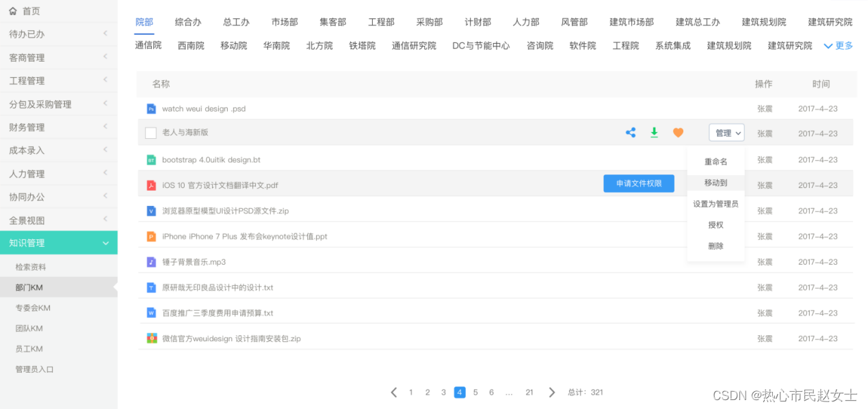Open 专委会KM in the sidebar
The height and width of the screenshot is (409, 868).
pos(33,308)
